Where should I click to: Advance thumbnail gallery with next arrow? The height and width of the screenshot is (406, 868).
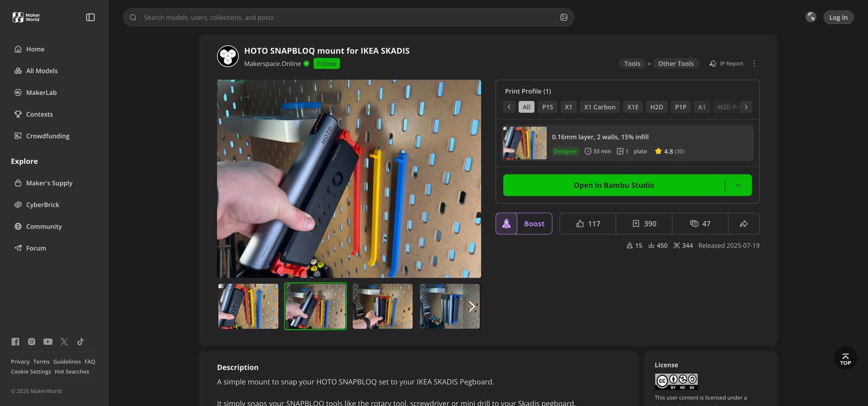472,307
